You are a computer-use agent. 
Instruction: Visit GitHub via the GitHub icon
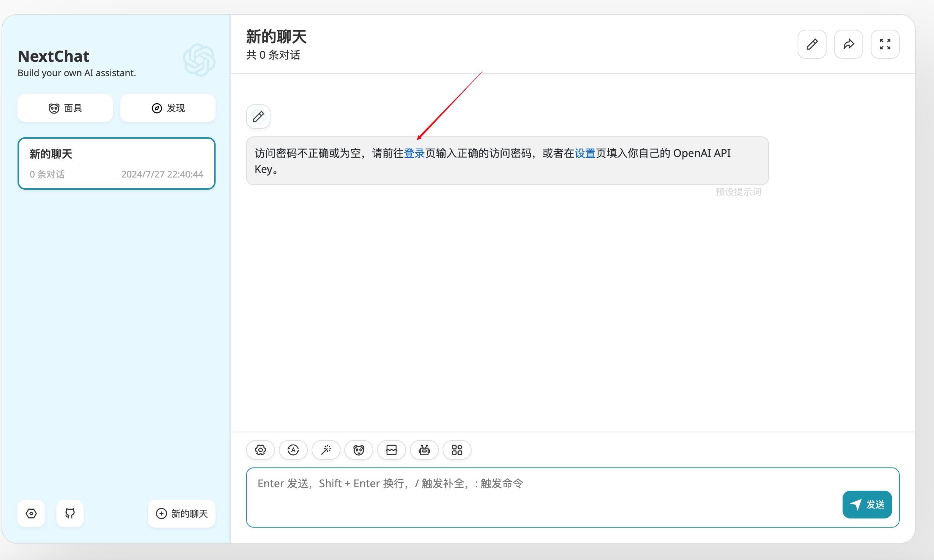tap(70, 514)
